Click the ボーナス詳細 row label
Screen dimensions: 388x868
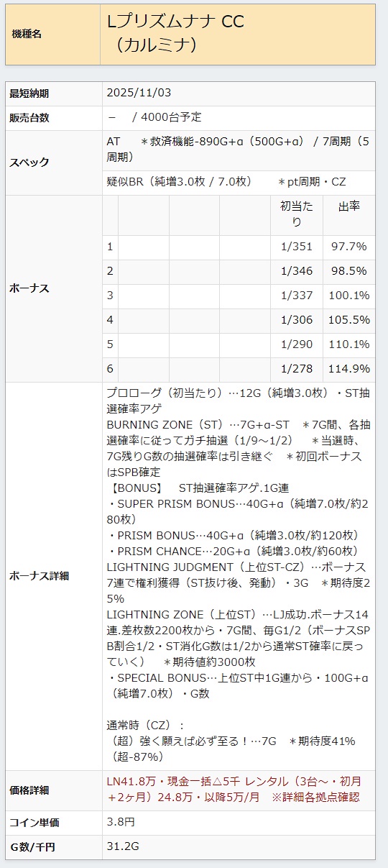39,576
